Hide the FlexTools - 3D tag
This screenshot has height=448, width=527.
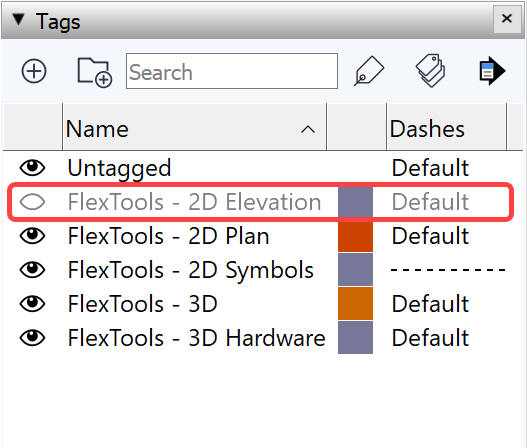coord(32,303)
